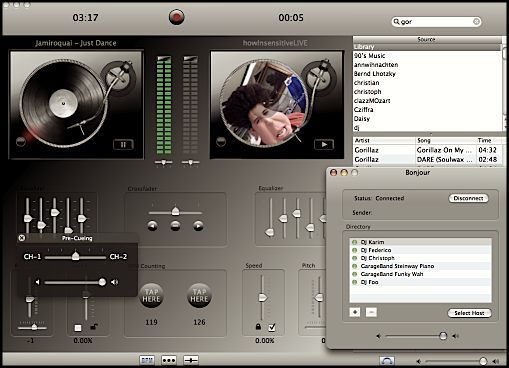Click the three-dots toolbar button
Image resolution: width=509 pixels, height=368 pixels.
(x=169, y=360)
